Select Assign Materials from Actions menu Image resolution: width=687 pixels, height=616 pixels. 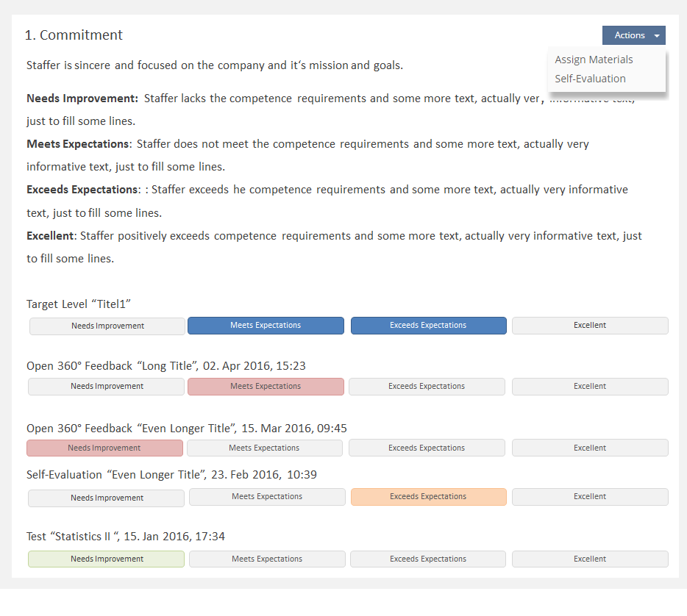coord(594,60)
